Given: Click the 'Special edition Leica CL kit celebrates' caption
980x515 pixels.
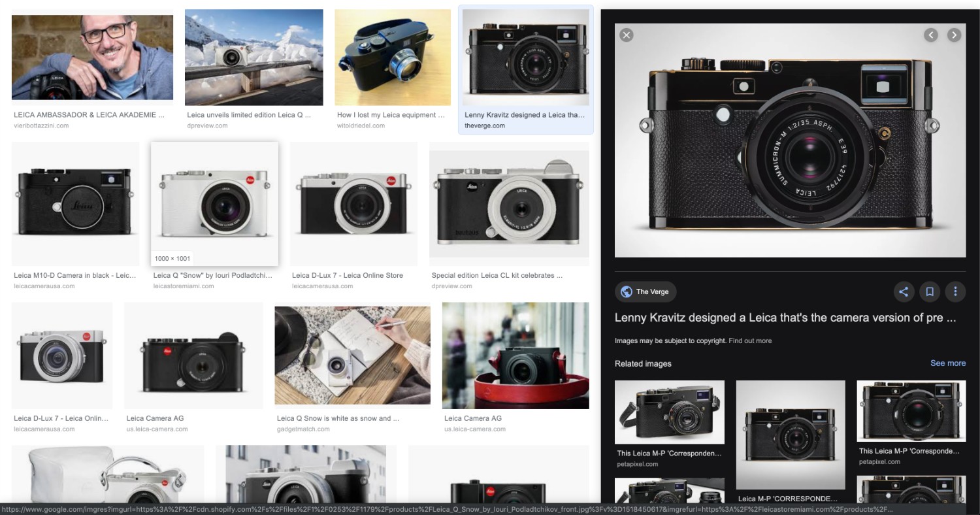Looking at the screenshot, I should 497,275.
